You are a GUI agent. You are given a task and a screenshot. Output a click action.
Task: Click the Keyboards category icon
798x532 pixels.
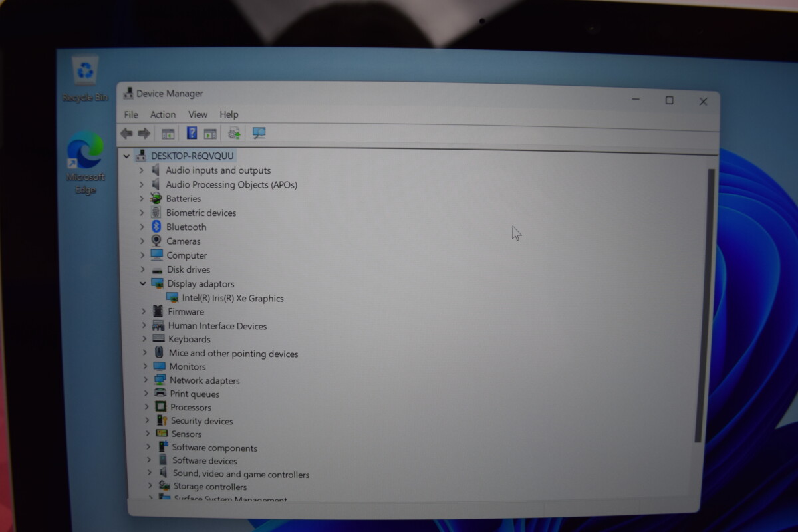click(x=158, y=339)
